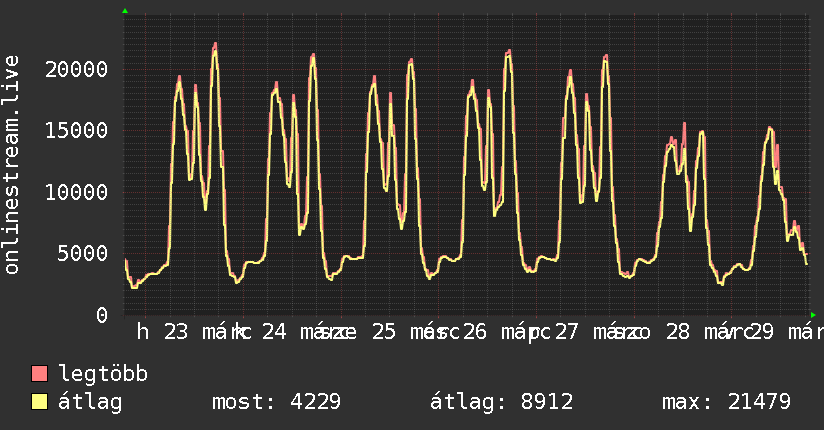Click the 23 date label on x-axis

point(176,332)
